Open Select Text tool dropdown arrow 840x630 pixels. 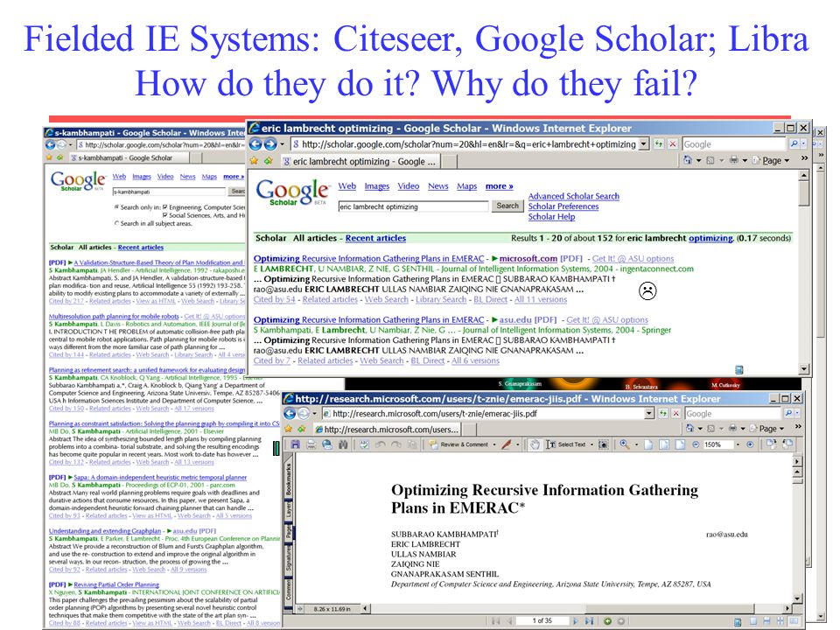[x=591, y=444]
